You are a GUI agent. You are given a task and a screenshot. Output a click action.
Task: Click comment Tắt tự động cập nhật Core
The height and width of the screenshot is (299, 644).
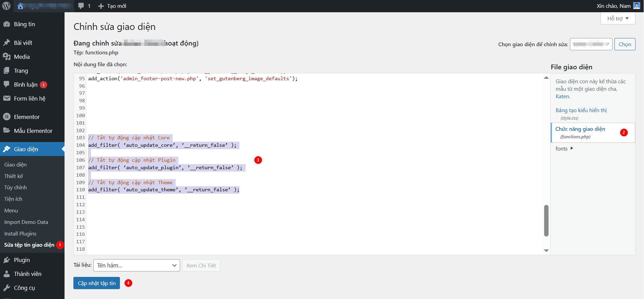[x=129, y=138]
